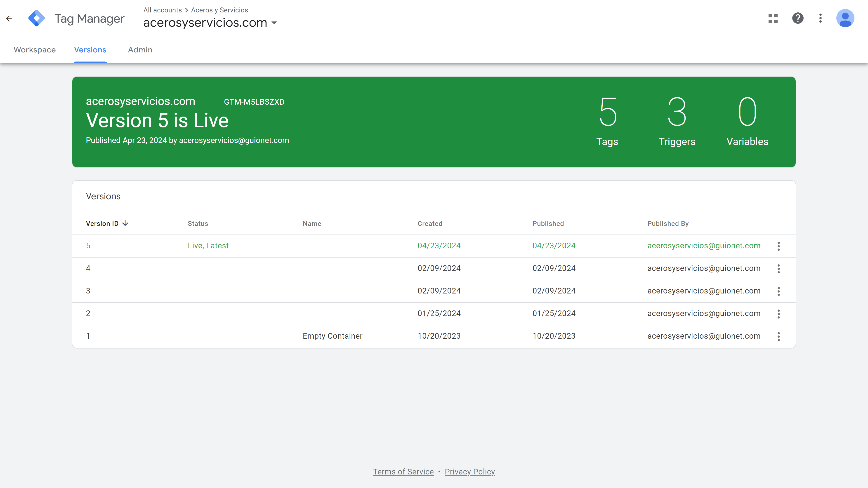Go to All accounts breadcrumb
The image size is (868, 488).
tap(163, 10)
